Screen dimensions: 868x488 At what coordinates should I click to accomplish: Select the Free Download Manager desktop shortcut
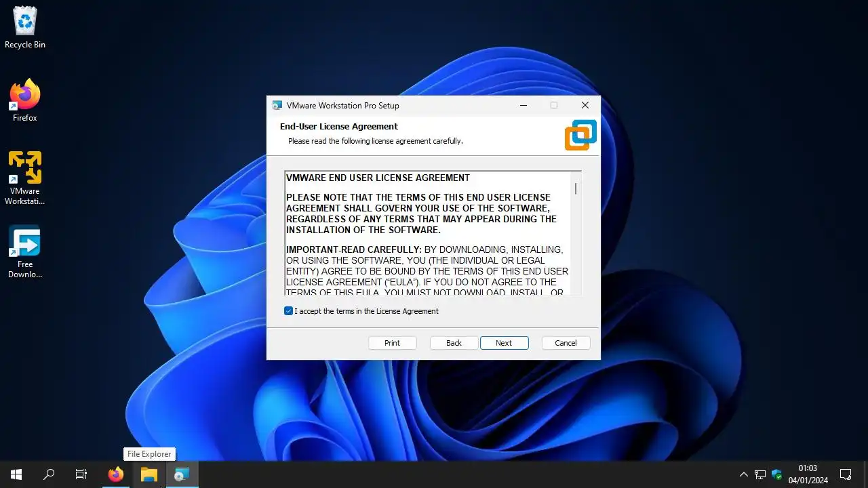click(25, 251)
